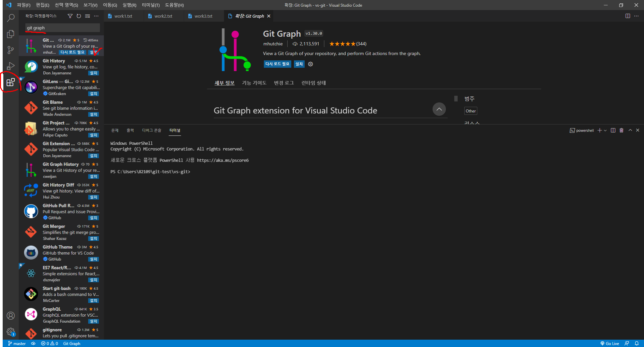This screenshot has width=644, height=347.
Task: Clear extension search results icon
Action: [88, 16]
